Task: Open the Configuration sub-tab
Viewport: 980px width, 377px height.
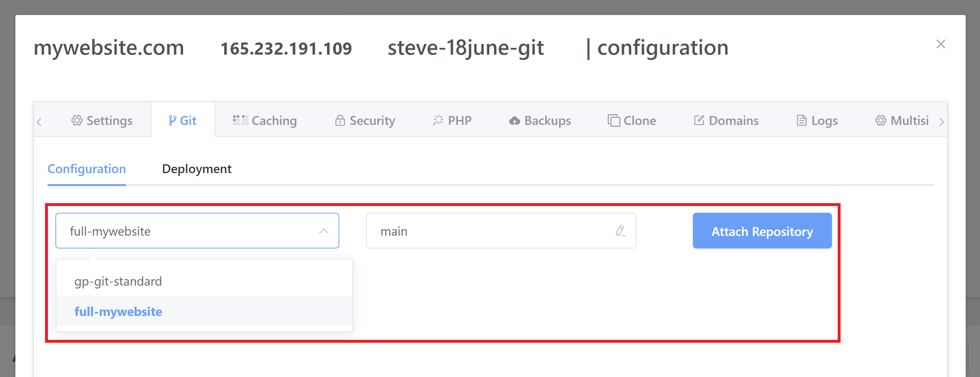Action: [x=87, y=169]
